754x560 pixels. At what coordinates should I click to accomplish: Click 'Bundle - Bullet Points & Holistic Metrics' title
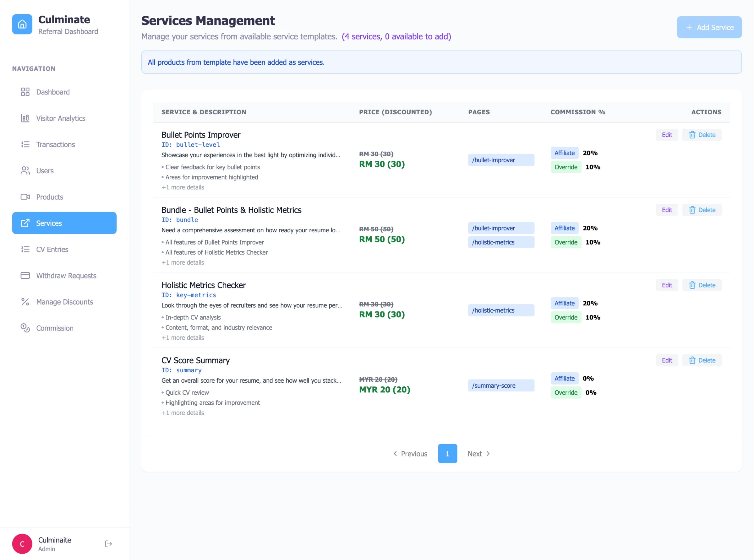(231, 210)
